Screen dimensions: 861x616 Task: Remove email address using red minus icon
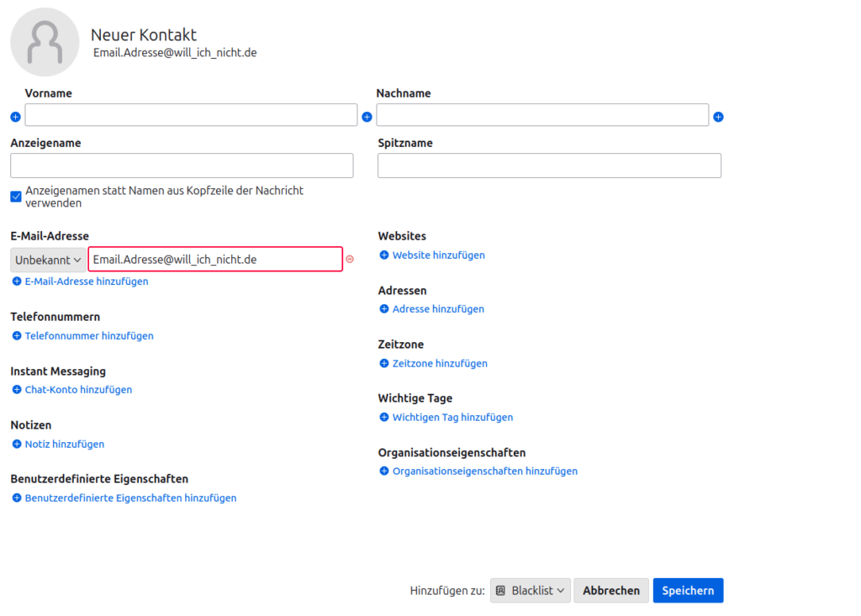coord(350,260)
